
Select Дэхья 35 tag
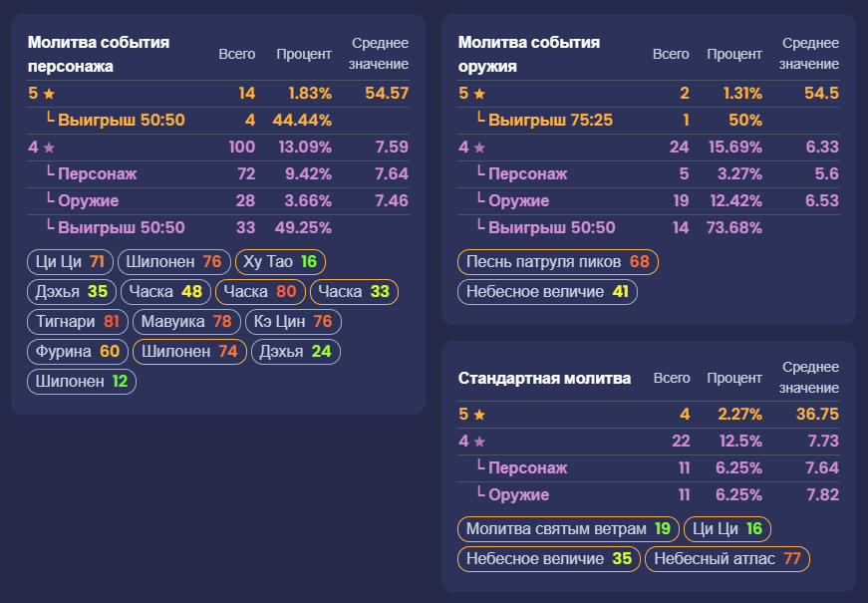coord(72,292)
